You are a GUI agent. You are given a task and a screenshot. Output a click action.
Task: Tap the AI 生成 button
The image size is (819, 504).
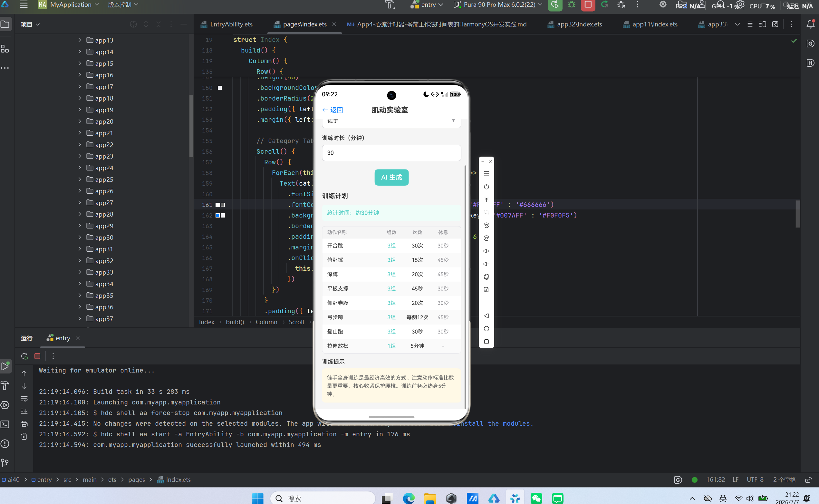391,177
